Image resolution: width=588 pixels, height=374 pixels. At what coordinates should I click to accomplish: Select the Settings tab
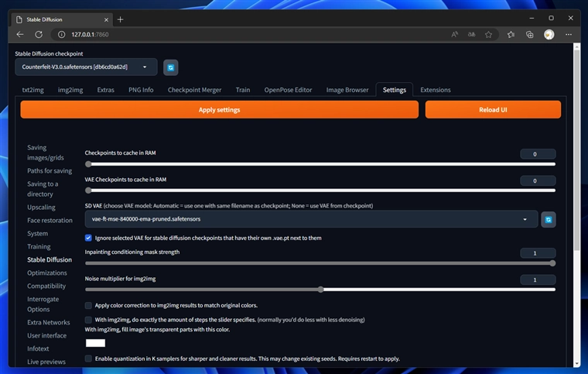pyautogui.click(x=395, y=90)
